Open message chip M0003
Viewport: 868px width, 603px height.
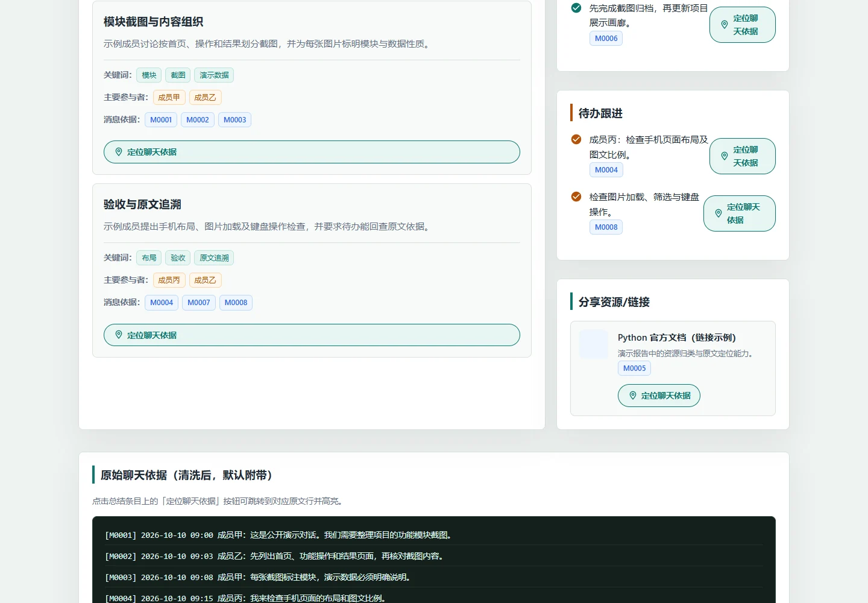click(x=235, y=119)
